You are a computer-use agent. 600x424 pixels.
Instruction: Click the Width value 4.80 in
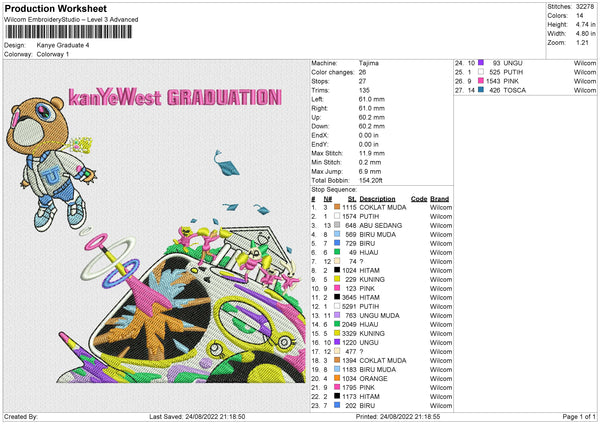(x=585, y=34)
